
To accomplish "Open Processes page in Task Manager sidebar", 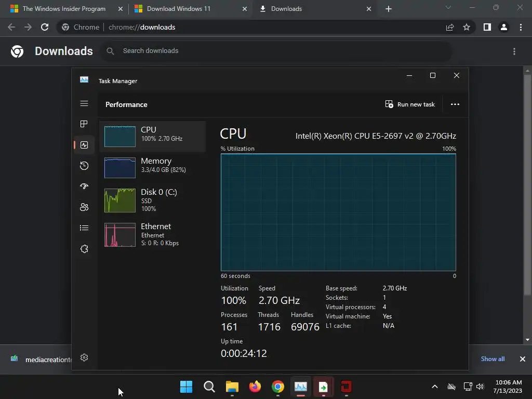I will coord(84,124).
